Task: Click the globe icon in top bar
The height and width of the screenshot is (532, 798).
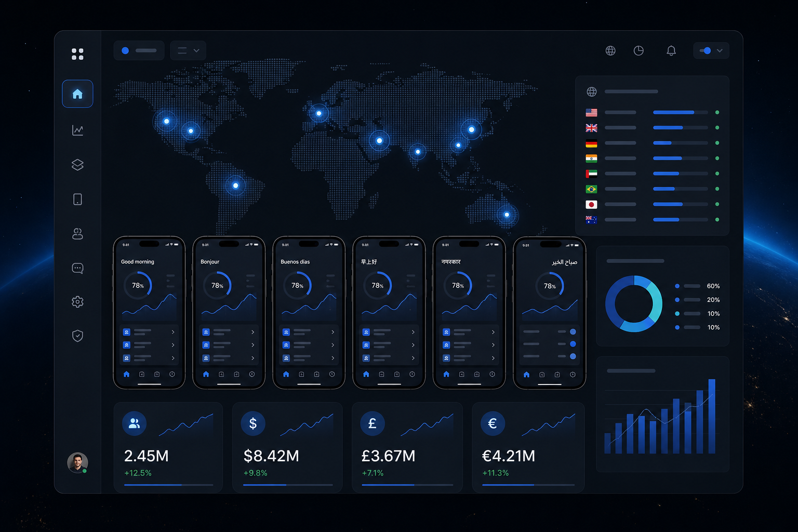Action: click(610, 50)
